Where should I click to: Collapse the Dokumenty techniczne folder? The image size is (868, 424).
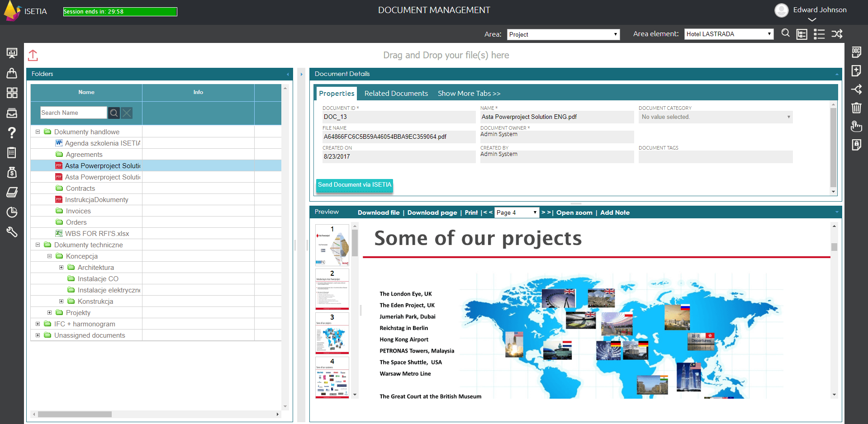click(38, 245)
